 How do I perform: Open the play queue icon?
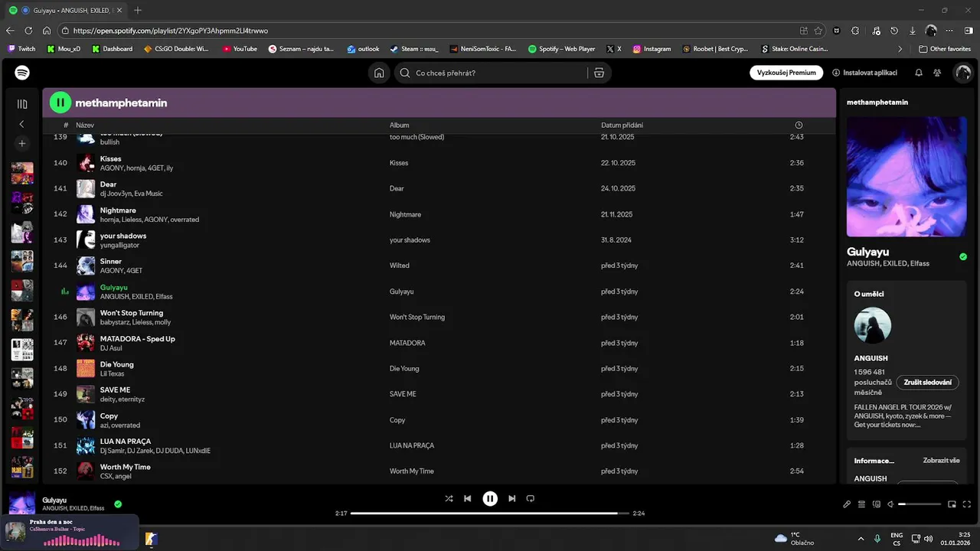pyautogui.click(x=861, y=504)
